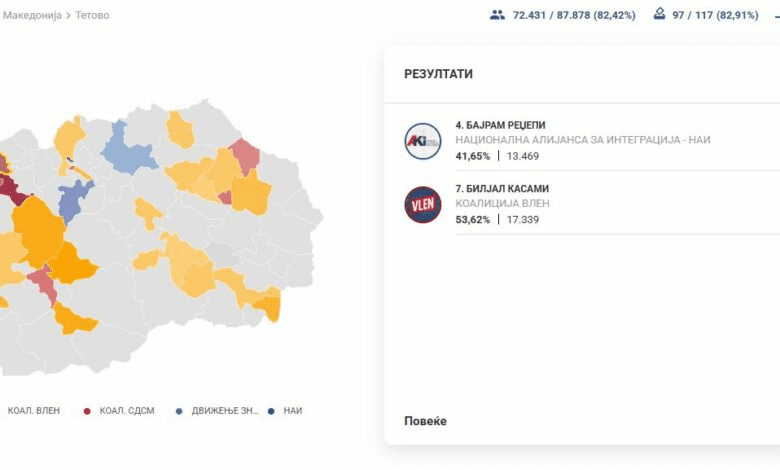Select the pink northeastern map municipality
The height and width of the screenshot is (470, 780).
244,155
